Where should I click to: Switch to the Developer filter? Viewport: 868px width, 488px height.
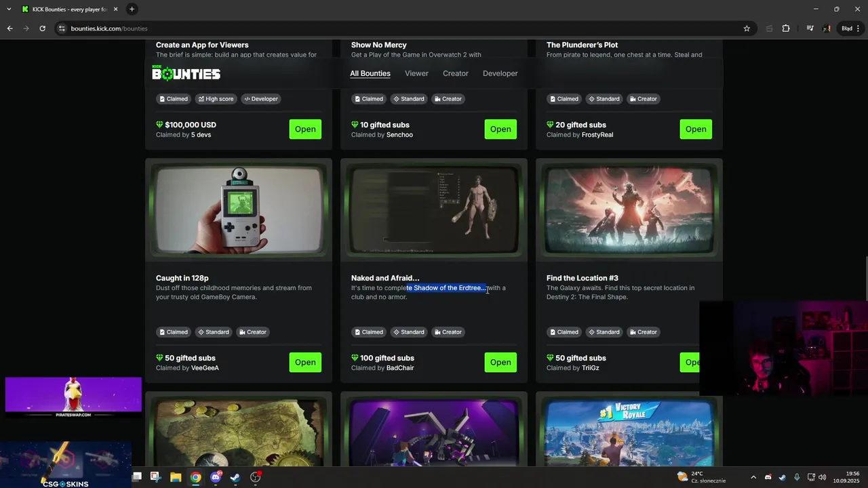click(500, 73)
